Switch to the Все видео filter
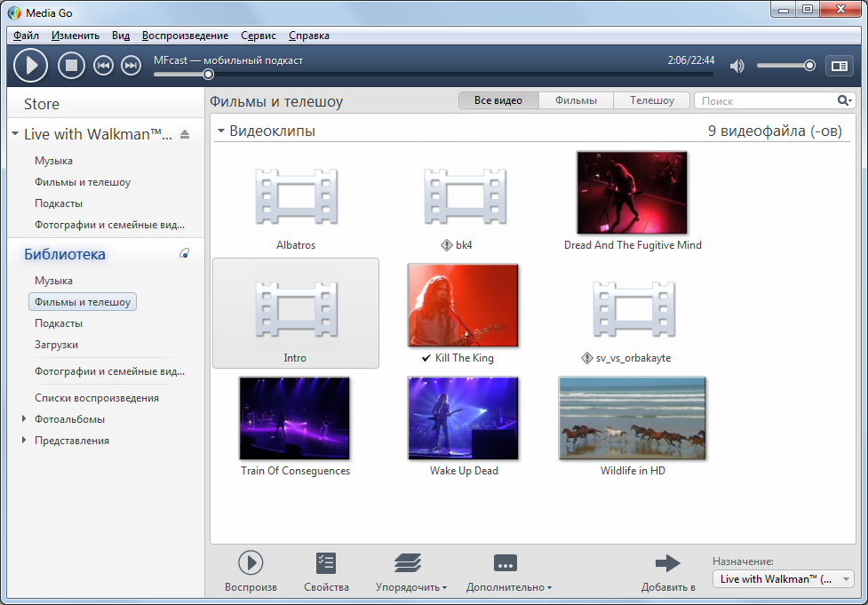This screenshot has width=868, height=605. (x=498, y=100)
